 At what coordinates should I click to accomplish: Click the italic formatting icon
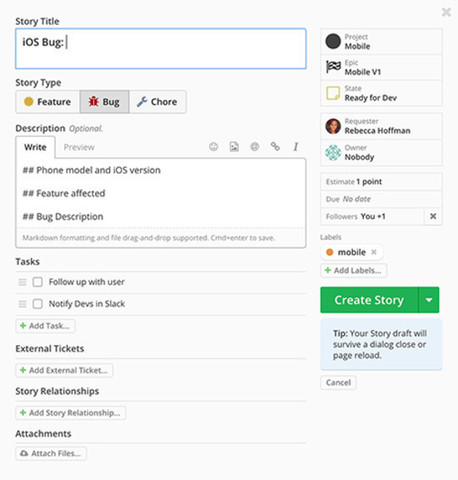[x=296, y=147]
